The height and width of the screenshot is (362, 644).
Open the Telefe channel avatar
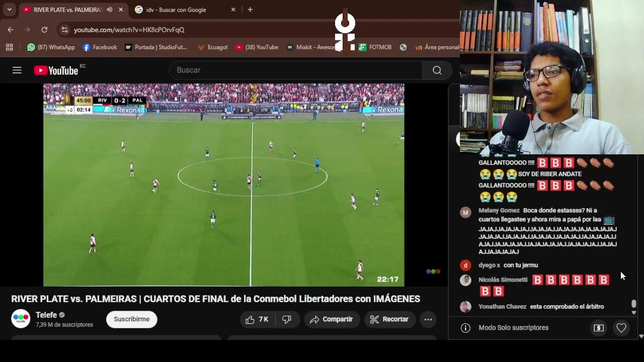(x=21, y=319)
